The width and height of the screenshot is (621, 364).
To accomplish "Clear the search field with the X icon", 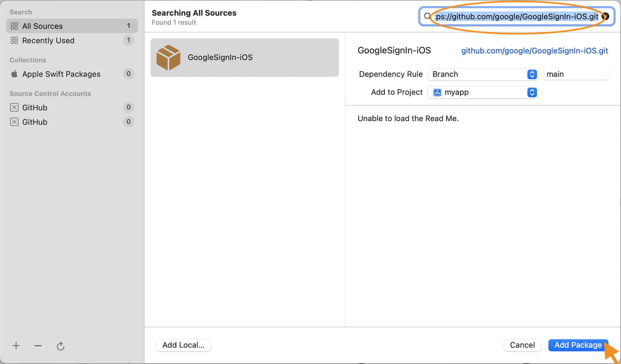I will coord(606,16).
